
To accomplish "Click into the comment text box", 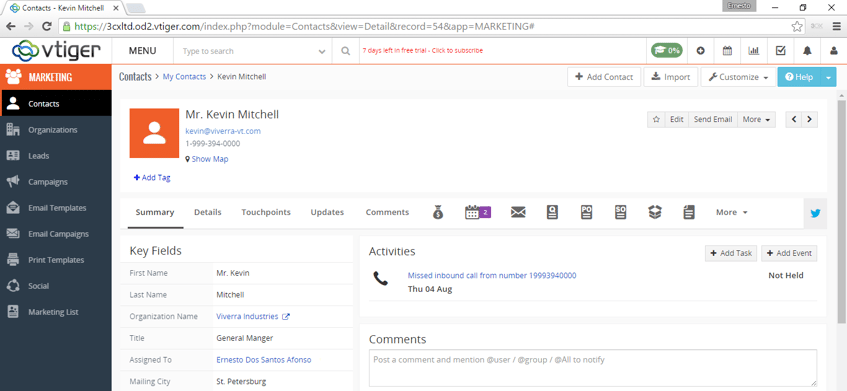I will click(x=593, y=368).
